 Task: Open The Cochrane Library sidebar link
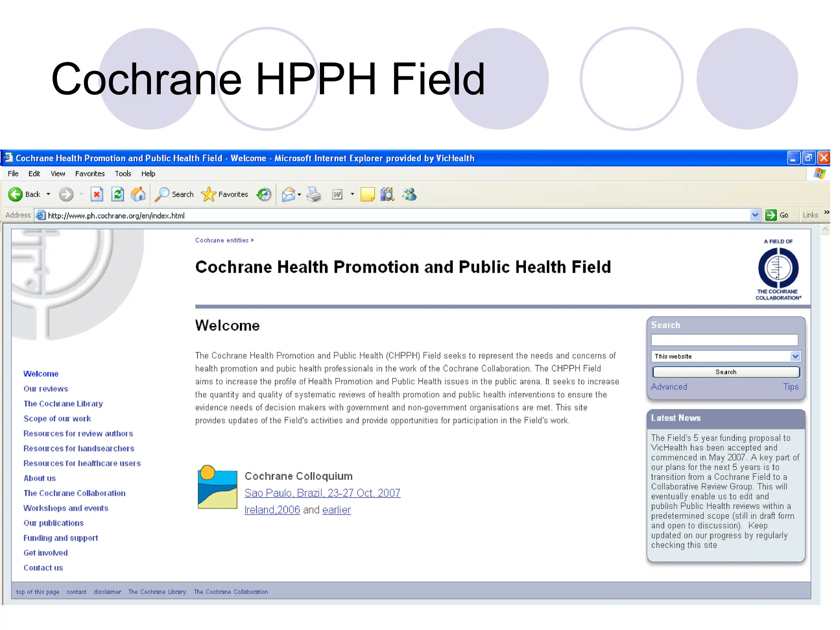coord(63,404)
